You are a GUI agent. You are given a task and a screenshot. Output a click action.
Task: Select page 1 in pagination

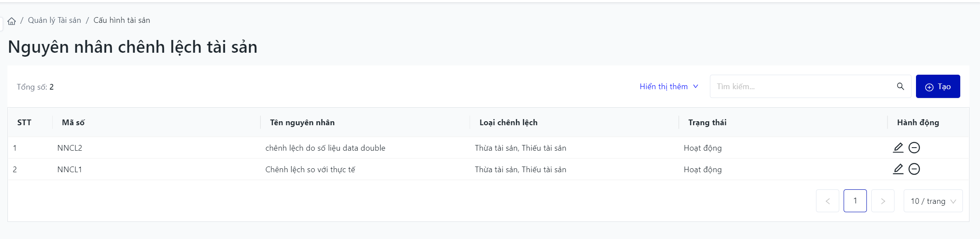pyautogui.click(x=855, y=201)
